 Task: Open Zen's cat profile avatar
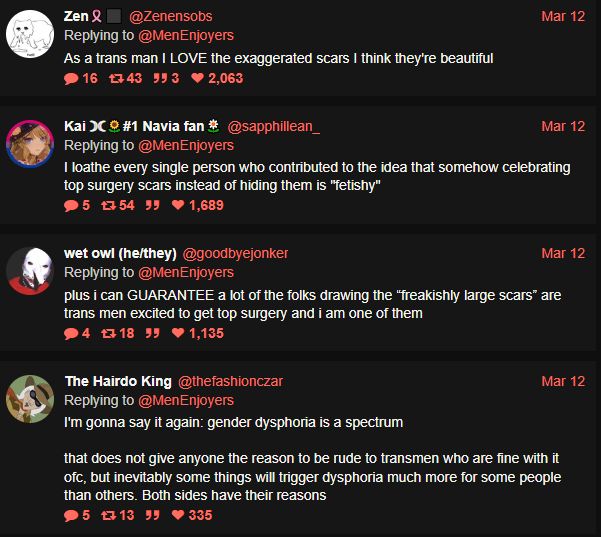tap(30, 36)
